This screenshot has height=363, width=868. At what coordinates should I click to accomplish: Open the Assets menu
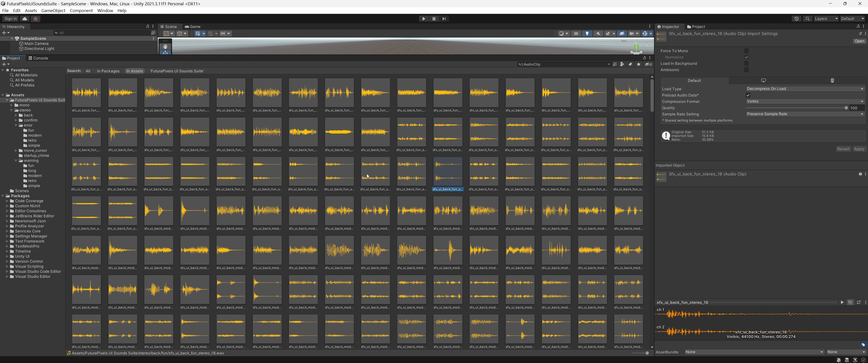pyautogui.click(x=31, y=10)
